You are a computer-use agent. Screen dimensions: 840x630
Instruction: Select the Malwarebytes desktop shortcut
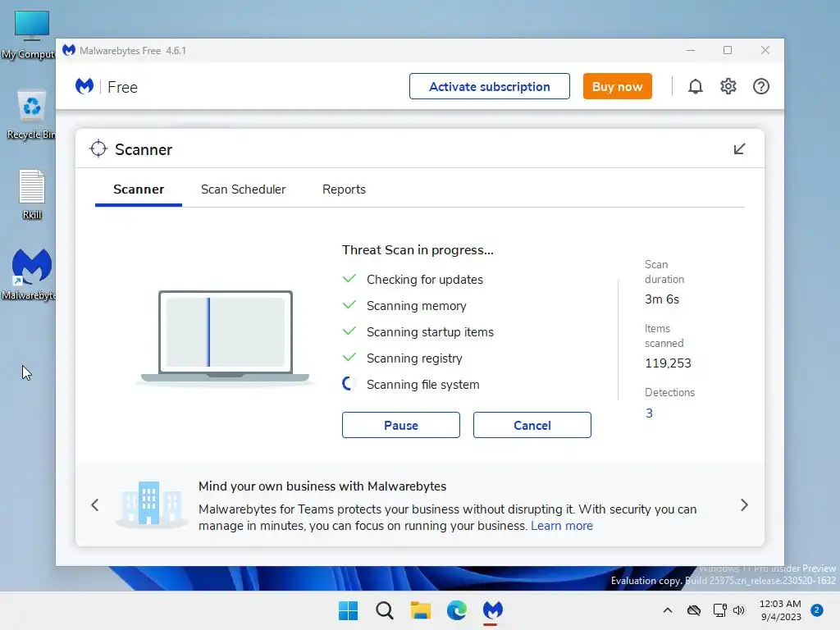(30, 274)
